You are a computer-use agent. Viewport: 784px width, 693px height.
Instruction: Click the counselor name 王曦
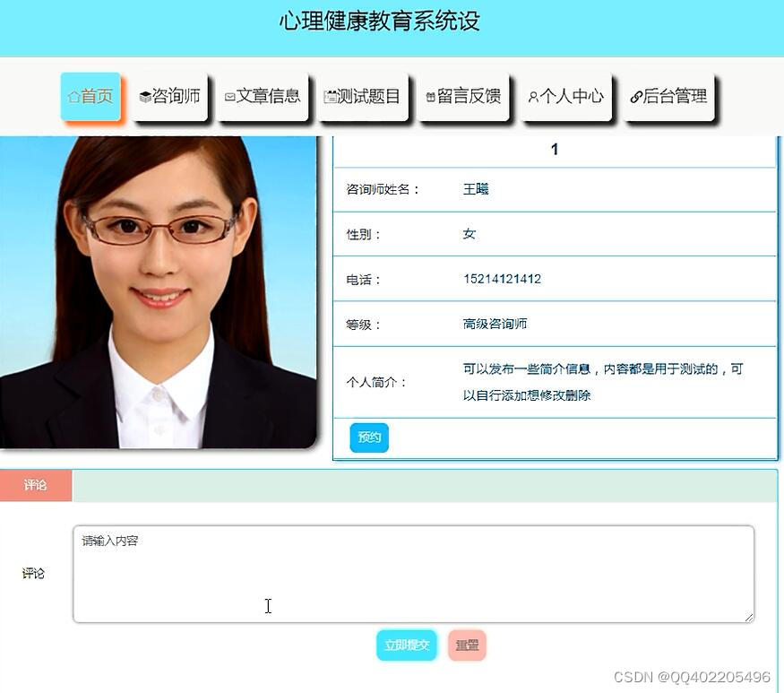(476, 189)
